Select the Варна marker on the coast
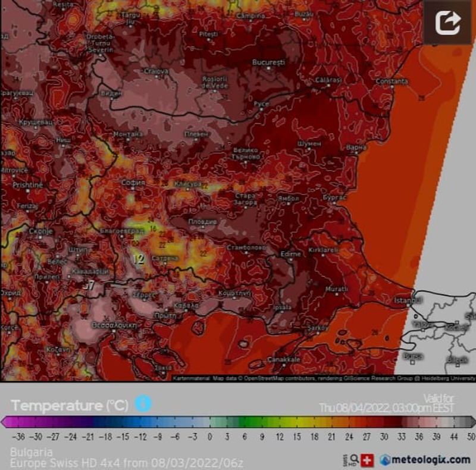The image size is (476, 470). pos(356,152)
